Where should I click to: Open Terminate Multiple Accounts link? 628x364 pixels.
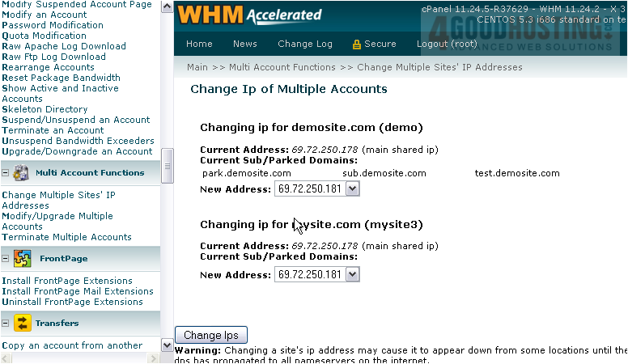(66, 237)
